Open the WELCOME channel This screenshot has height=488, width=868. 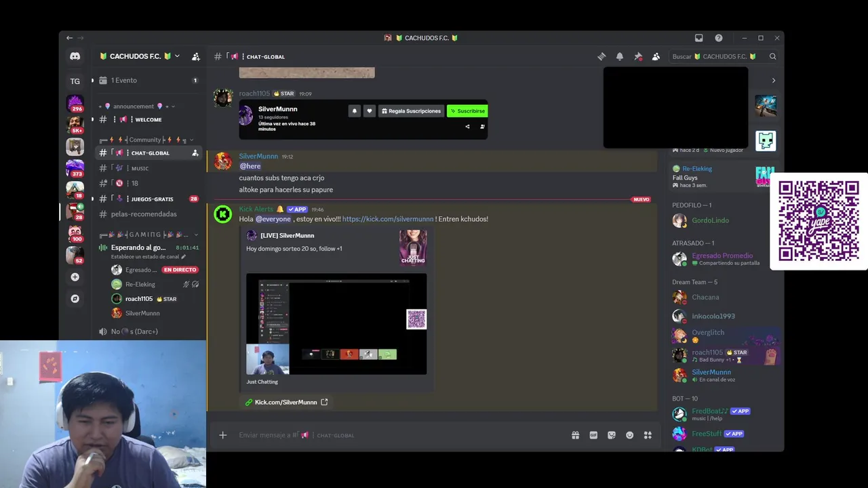click(149, 119)
